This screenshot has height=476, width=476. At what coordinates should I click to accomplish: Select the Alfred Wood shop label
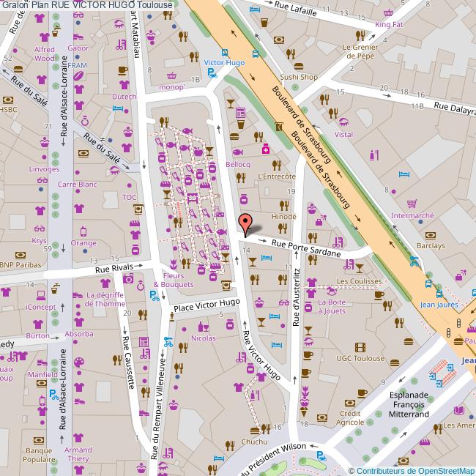click(45, 53)
